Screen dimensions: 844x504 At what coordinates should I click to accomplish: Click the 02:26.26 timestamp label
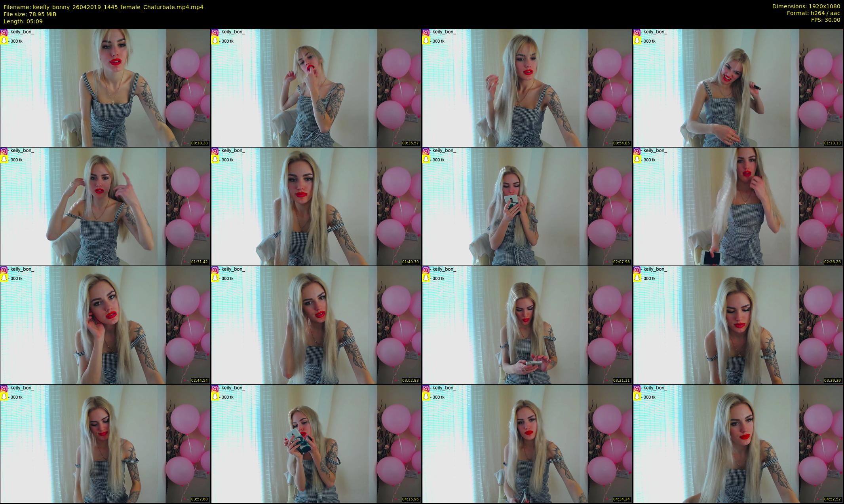coord(833,262)
